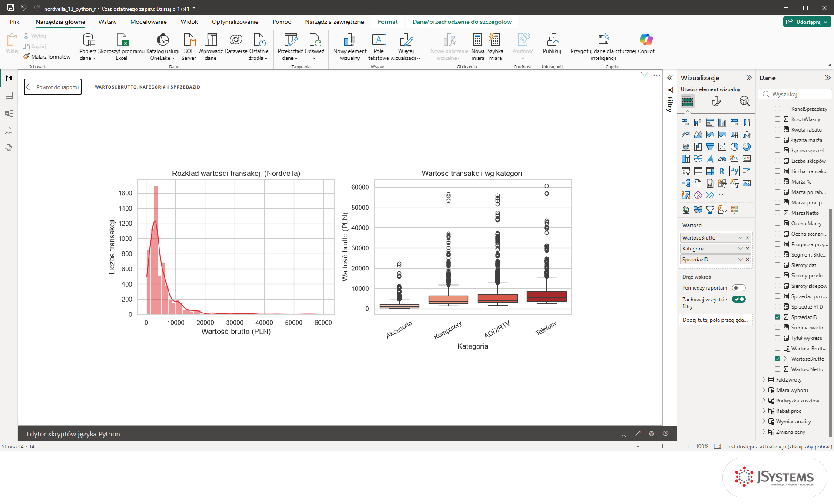Switch to the Format tab

tap(387, 22)
